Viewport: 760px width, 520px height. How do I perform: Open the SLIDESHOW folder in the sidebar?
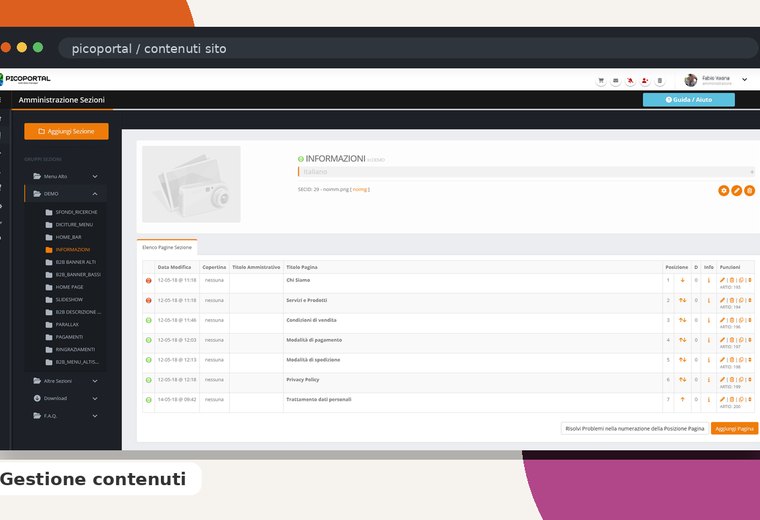coord(69,299)
